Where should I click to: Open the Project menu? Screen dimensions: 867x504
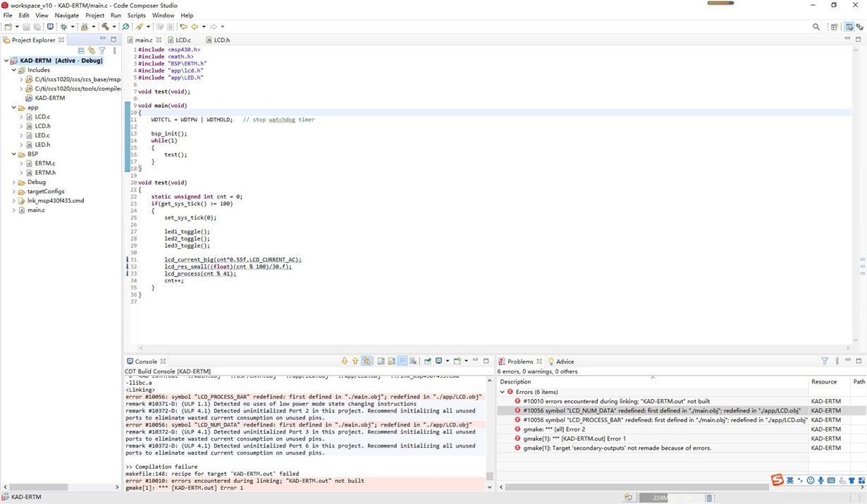pos(94,15)
